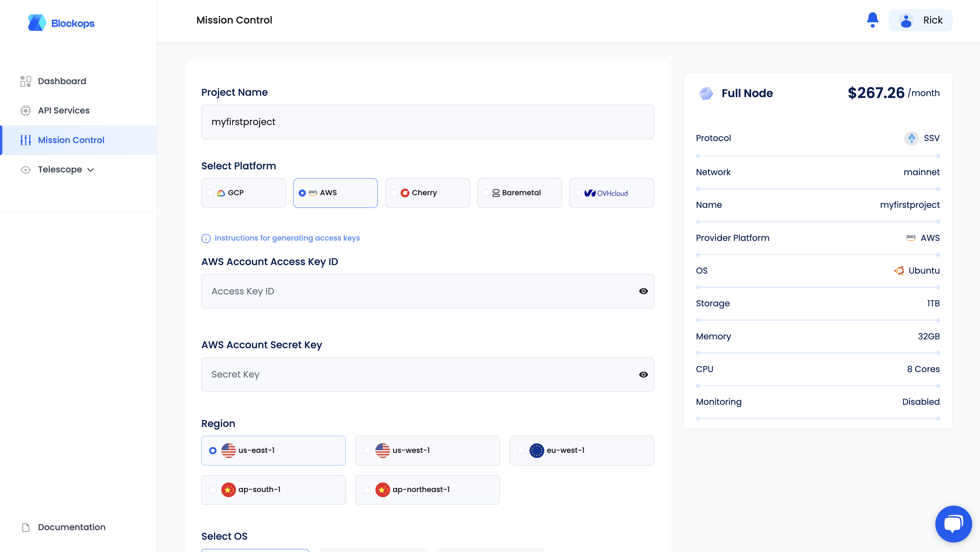Click the EU flag for eu-west-1
Viewport: 980px width, 552px height.
(x=537, y=450)
